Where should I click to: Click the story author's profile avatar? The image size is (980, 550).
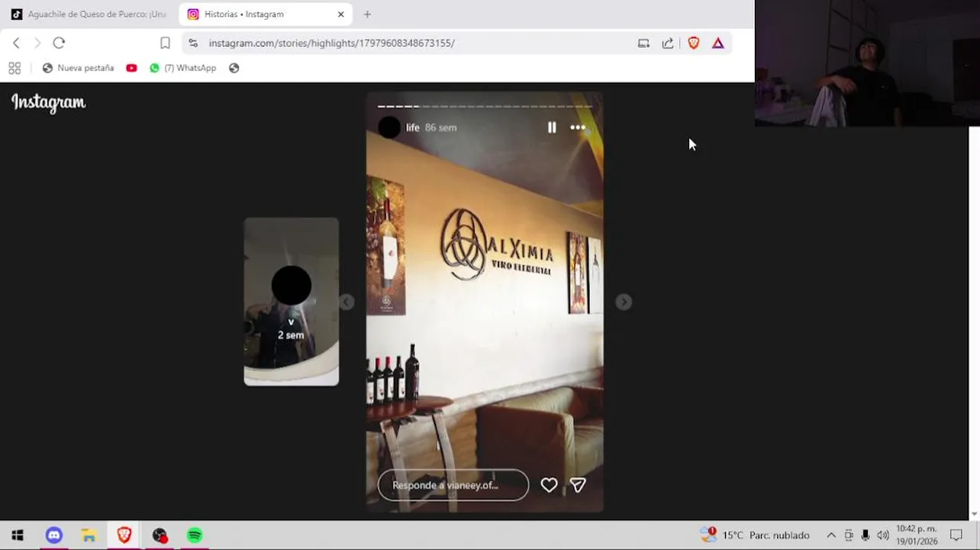tap(389, 128)
